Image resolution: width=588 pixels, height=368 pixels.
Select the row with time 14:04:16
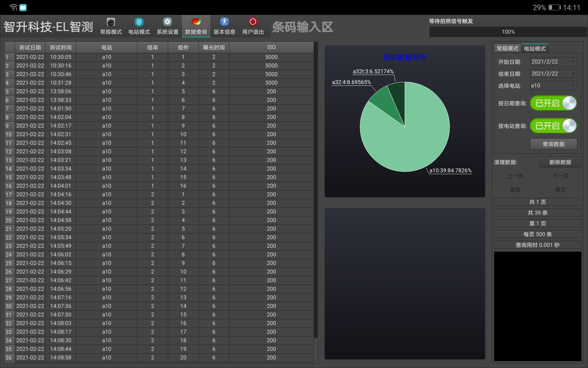click(x=159, y=194)
